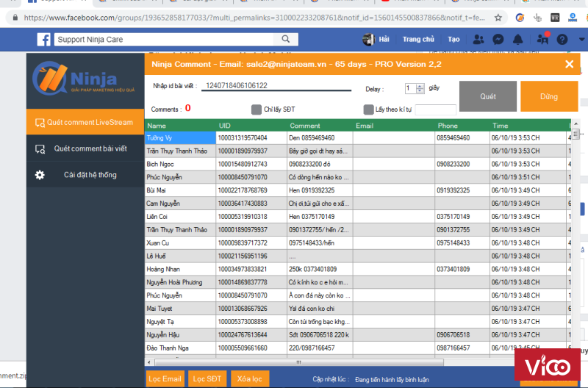588x388 pixels.
Task: Click the browser address bar URL
Action: point(254,18)
